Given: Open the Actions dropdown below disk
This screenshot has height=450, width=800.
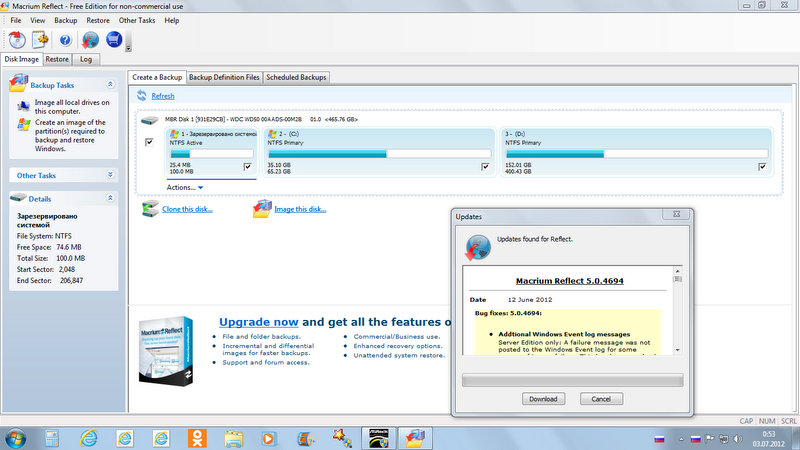Looking at the screenshot, I should click(x=185, y=187).
